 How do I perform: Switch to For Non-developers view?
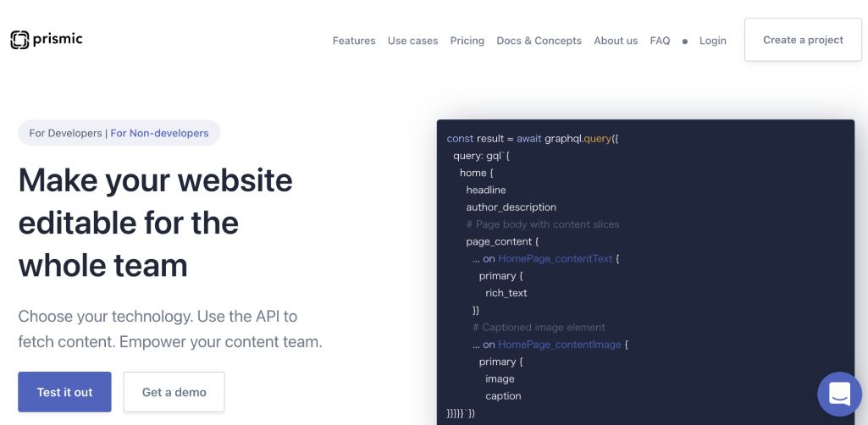(159, 133)
